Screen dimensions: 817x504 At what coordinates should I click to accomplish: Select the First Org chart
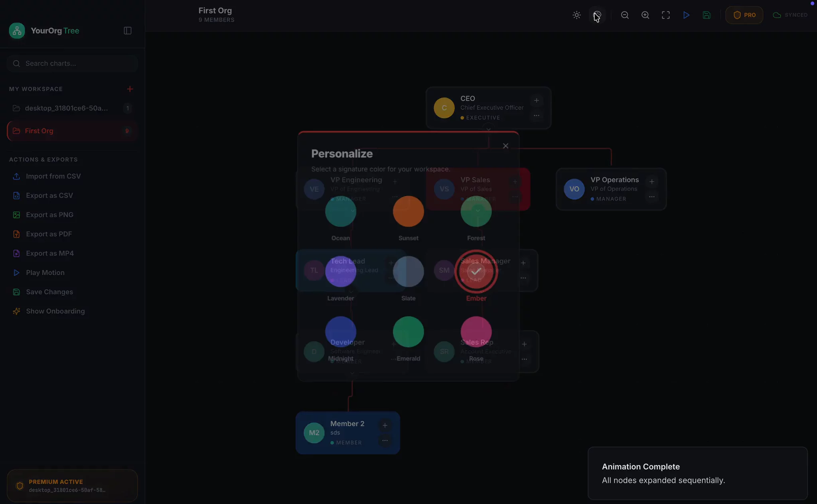point(73,131)
